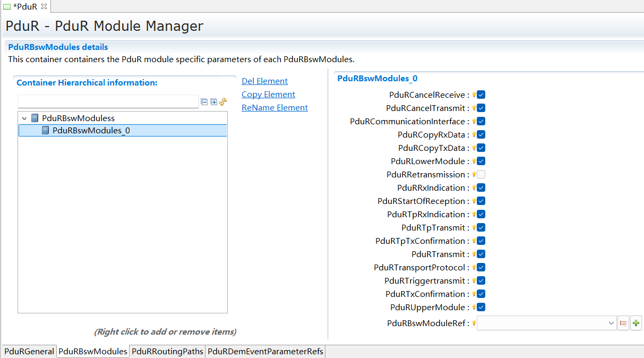Click the expand-all plus icon above the tree
644x358 pixels.
(214, 102)
